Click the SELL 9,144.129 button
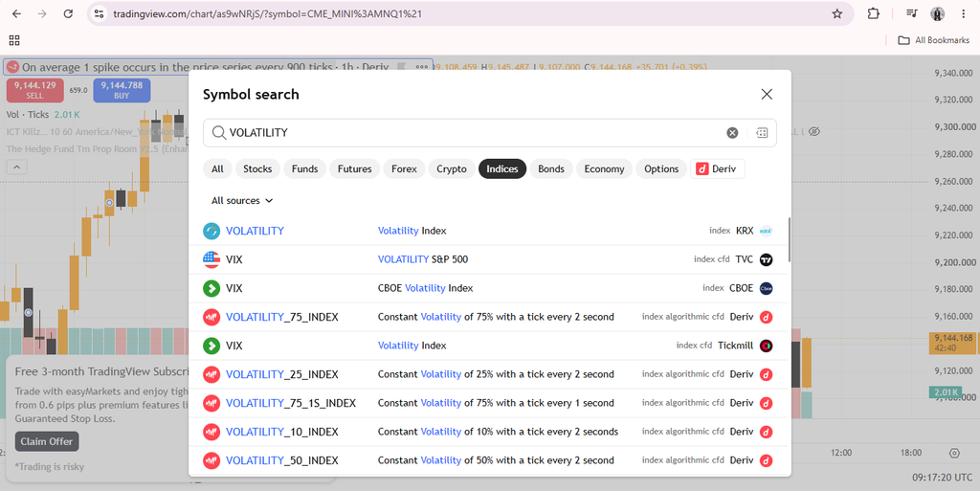Image resolution: width=980 pixels, height=491 pixels. pyautogui.click(x=35, y=90)
